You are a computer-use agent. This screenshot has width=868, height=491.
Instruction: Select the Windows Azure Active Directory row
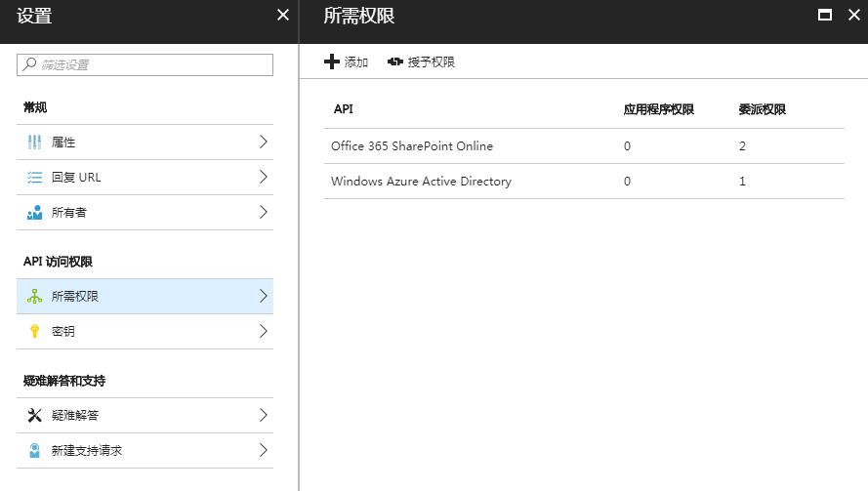tap(584, 181)
